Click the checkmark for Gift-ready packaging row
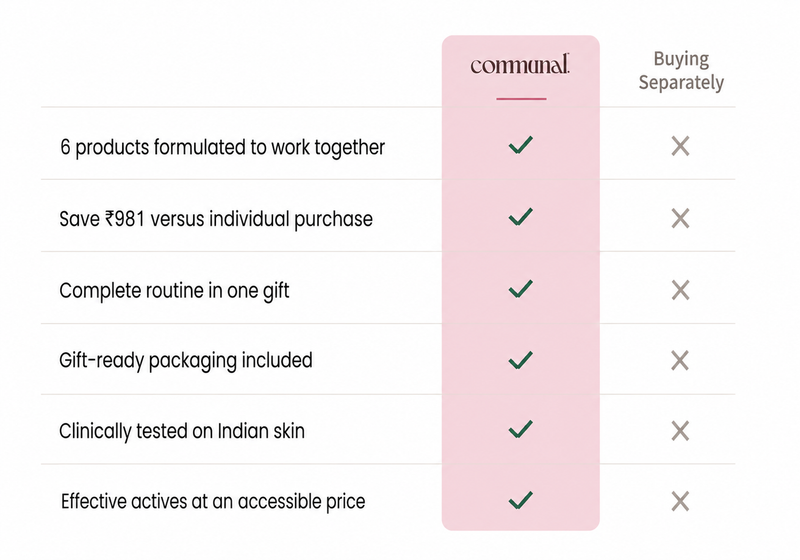Image resolution: width=800 pixels, height=560 pixels. (x=521, y=360)
